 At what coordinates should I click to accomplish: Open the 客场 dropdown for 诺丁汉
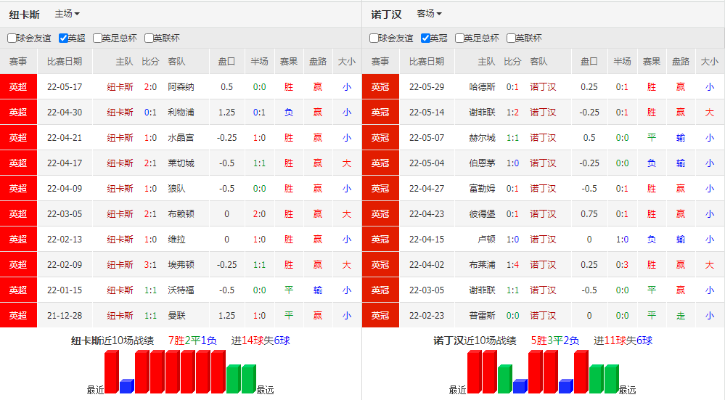(x=430, y=14)
